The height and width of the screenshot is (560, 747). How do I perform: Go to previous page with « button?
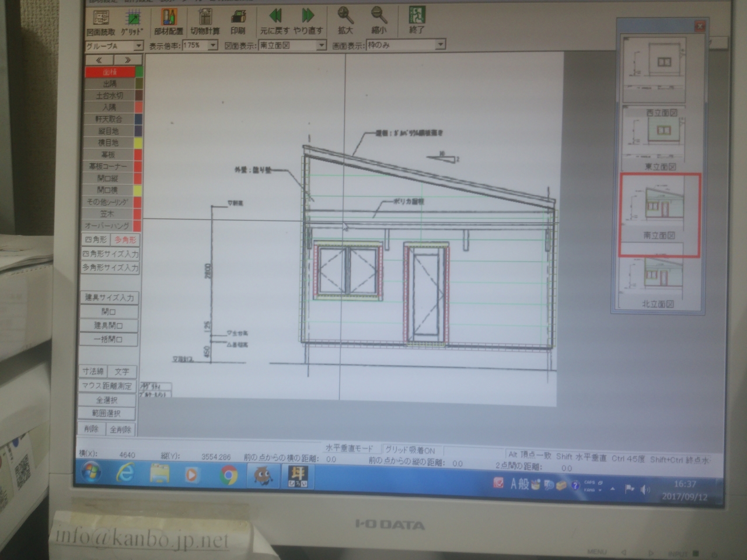pos(99,60)
